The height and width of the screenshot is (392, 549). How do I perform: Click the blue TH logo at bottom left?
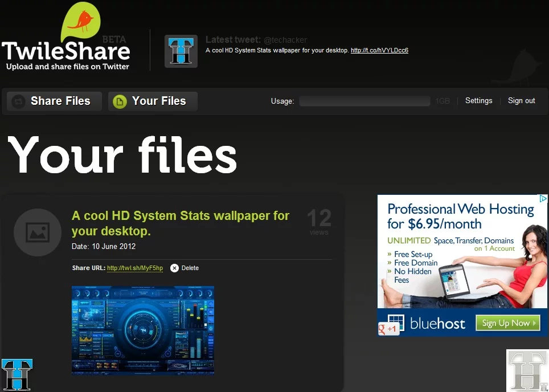click(x=17, y=375)
